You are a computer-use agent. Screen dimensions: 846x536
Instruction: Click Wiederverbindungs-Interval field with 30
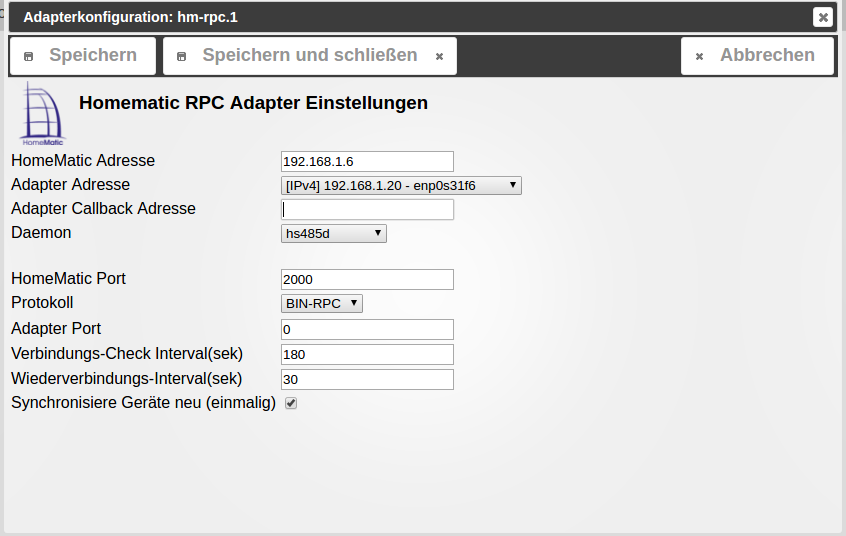pyautogui.click(x=367, y=379)
